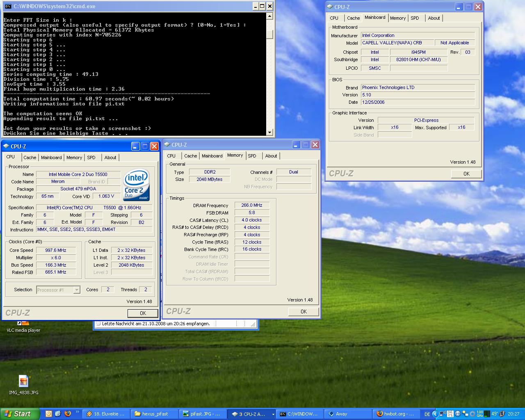525x420 pixels.
Task: Switch to hwbot.org Firefox taskbar button
Action: pos(397,414)
